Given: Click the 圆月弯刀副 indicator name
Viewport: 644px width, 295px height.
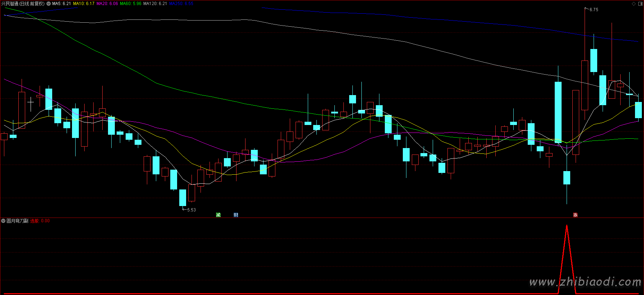Looking at the screenshot, I should click(17, 221).
